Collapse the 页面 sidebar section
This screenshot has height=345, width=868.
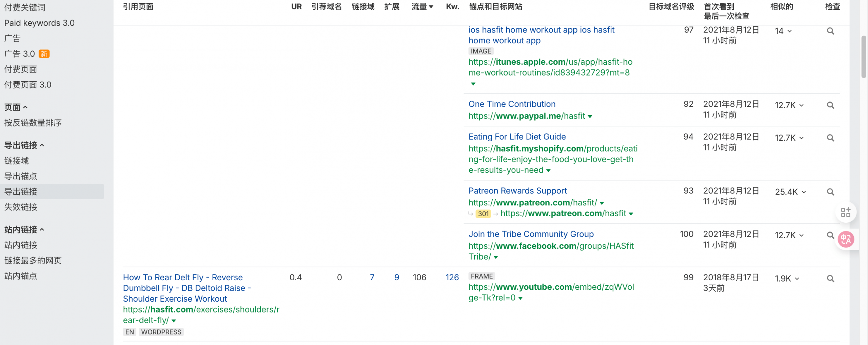[16, 107]
